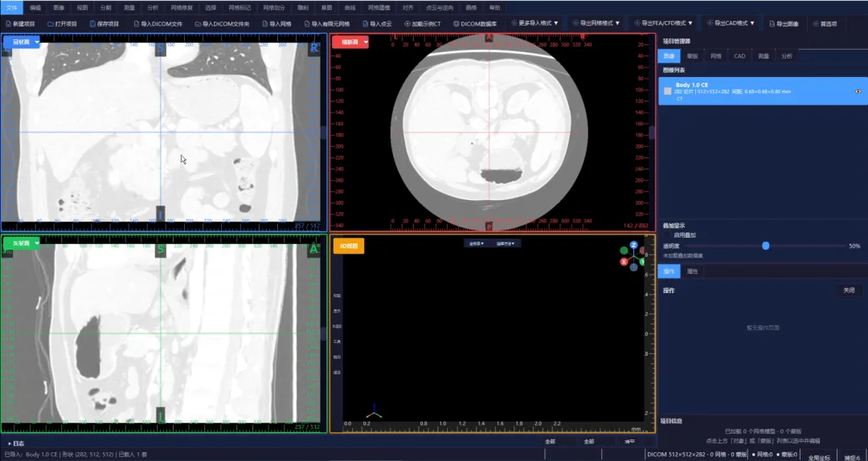868x461 pixels.
Task: Switch to the CAD tab in project manager
Action: pos(739,56)
